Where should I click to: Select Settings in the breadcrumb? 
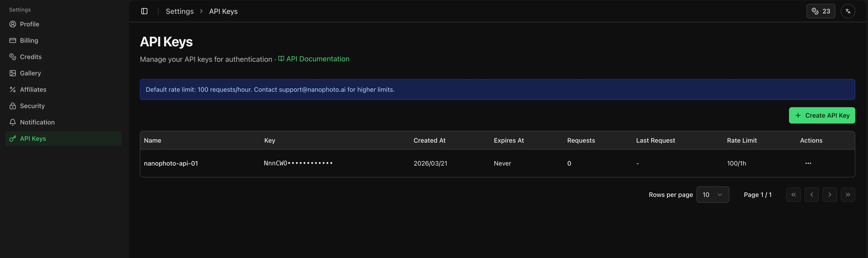pos(180,11)
